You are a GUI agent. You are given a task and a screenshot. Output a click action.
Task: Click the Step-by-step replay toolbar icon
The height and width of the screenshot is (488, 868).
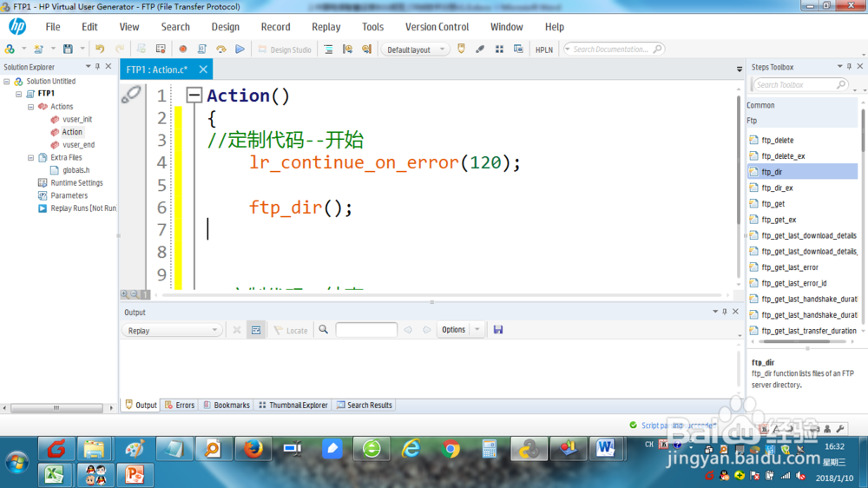tap(220, 49)
